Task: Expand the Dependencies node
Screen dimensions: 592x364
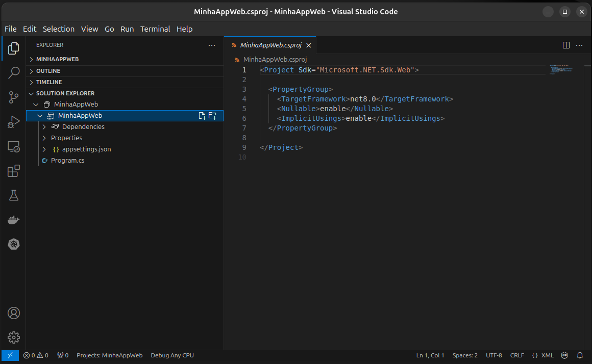Action: (44, 127)
